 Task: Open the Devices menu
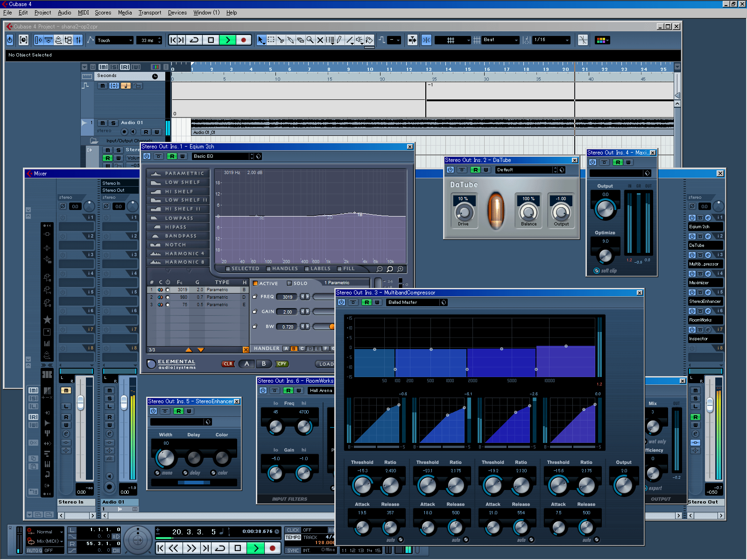click(x=177, y=13)
